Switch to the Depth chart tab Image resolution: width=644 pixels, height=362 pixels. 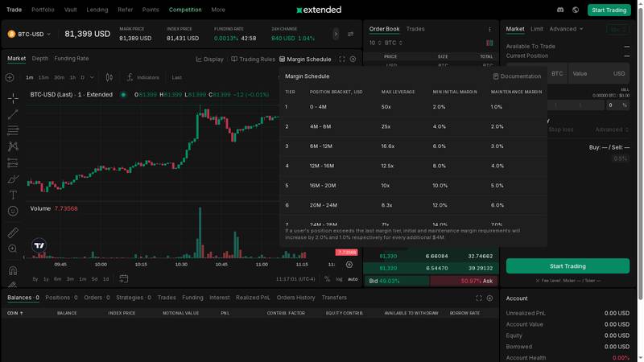[39, 59]
